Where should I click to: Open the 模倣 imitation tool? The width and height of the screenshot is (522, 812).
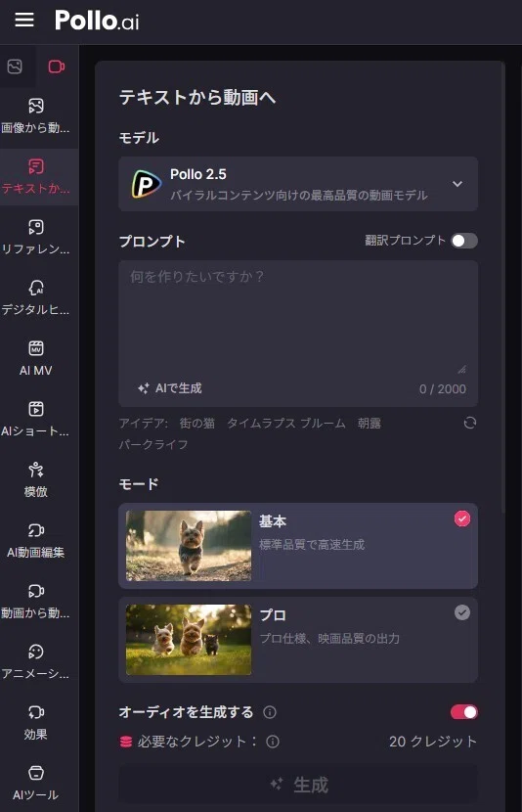(36, 479)
